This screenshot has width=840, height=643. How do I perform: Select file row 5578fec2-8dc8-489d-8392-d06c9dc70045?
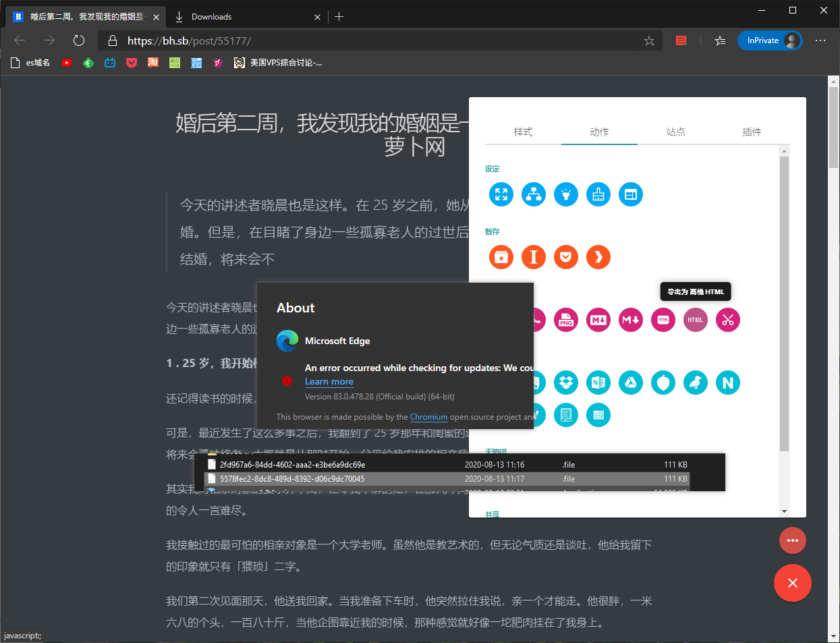[447, 479]
